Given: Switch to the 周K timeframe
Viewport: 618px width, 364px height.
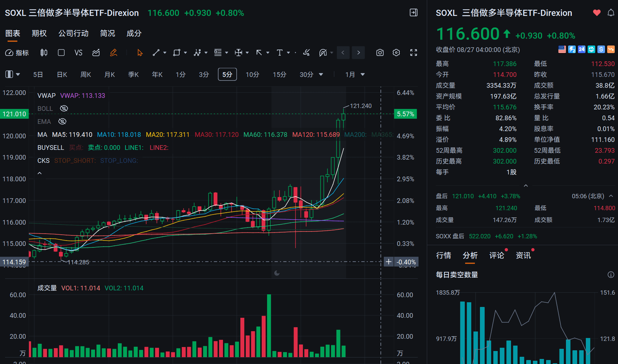Looking at the screenshot, I should coord(86,75).
